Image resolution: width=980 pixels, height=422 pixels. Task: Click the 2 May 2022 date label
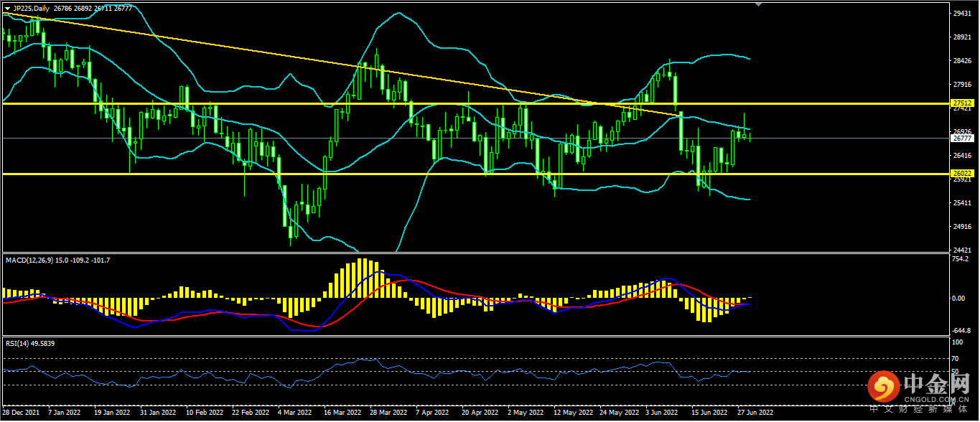click(524, 413)
